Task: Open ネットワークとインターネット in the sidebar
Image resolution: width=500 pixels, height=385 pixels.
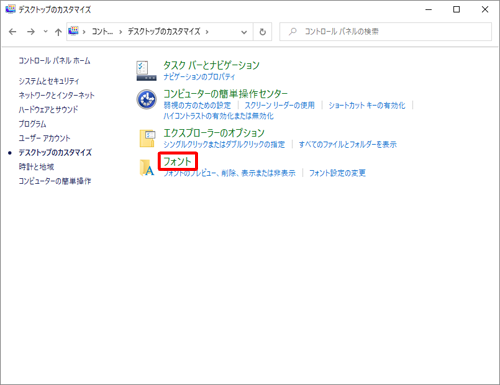Action: click(x=56, y=95)
